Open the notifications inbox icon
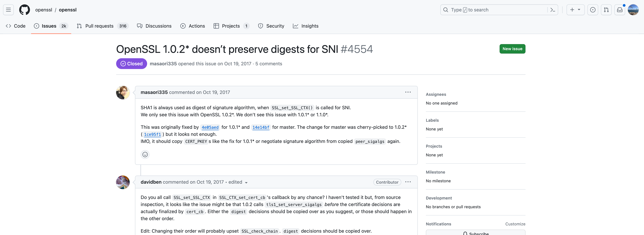Image resolution: width=644 pixels, height=235 pixels. (619, 10)
